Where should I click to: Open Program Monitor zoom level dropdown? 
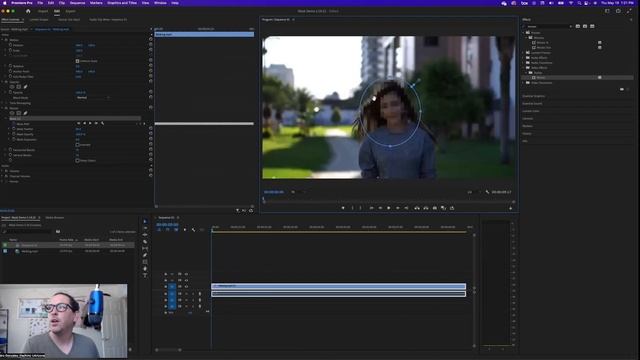[298, 192]
